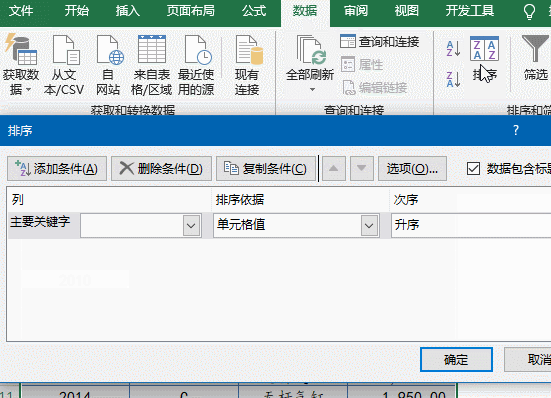Switch to the 开发工具 tab

click(470, 11)
